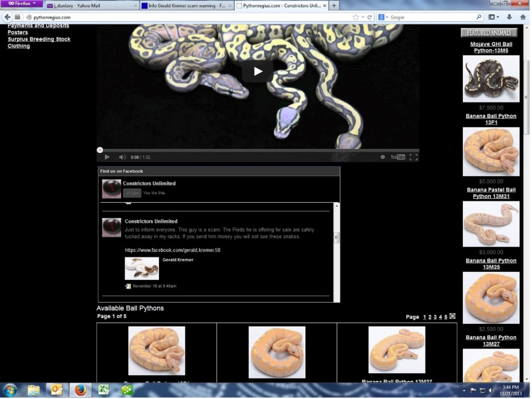Open the facebook.com/gerald.kremer.50 link
The image size is (532, 399).
(172, 250)
